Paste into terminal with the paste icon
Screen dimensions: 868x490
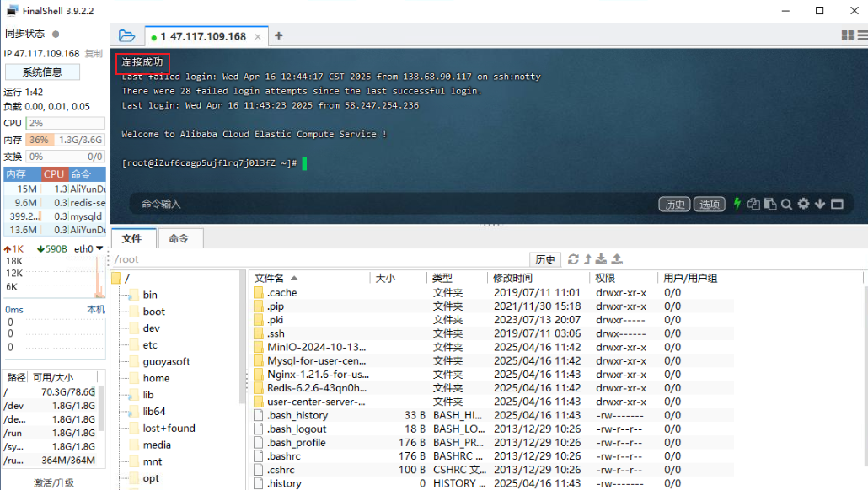point(770,204)
